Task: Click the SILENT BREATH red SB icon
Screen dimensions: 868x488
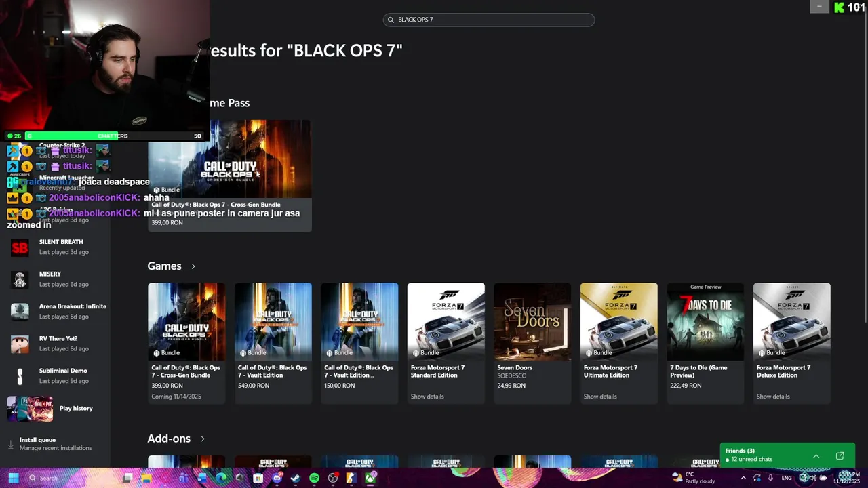Action: [x=20, y=247]
